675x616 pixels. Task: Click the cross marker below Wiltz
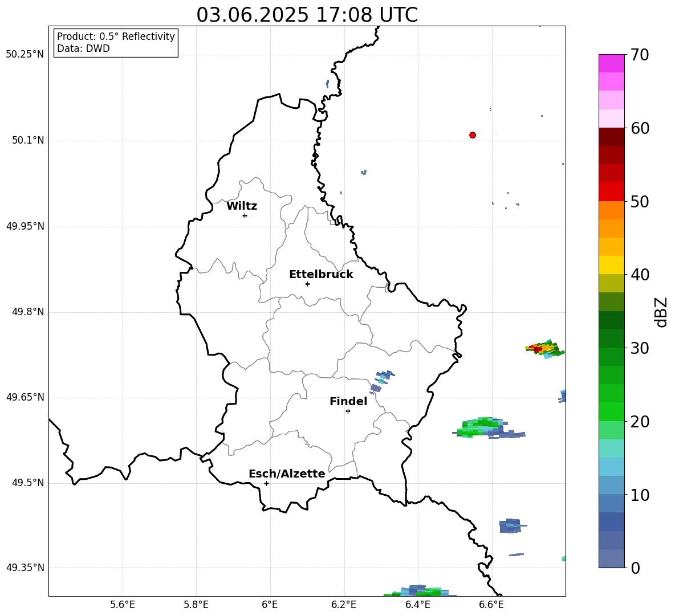click(x=245, y=215)
